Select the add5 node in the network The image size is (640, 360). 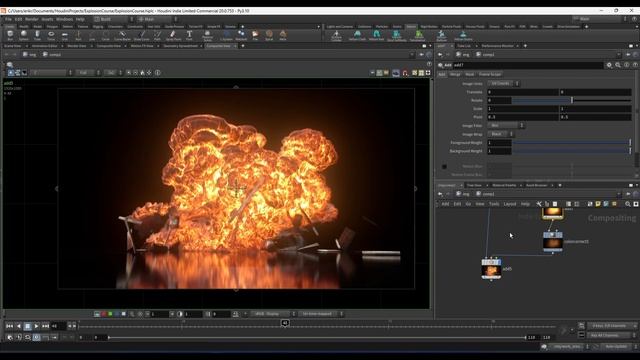pos(491,269)
